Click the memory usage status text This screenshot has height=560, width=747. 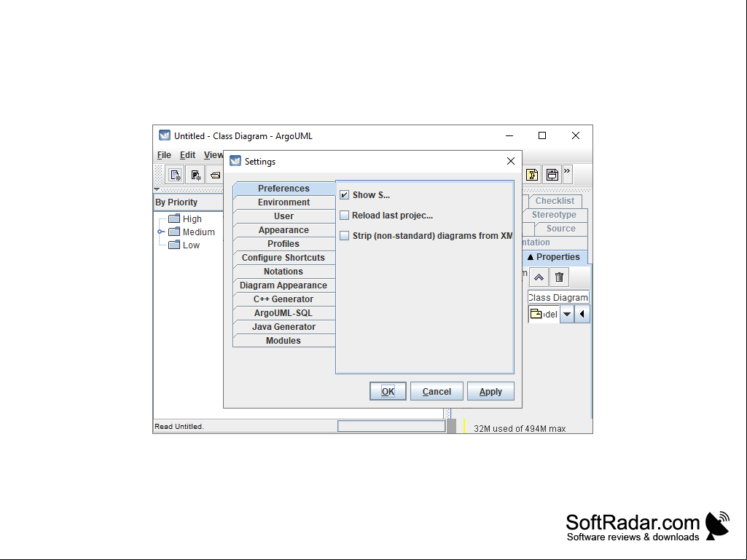point(520,429)
